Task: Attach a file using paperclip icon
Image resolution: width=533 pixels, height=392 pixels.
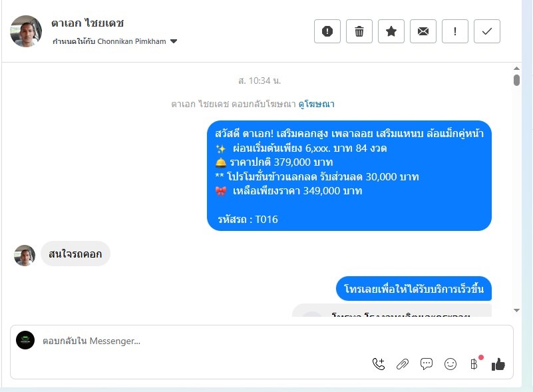Action: point(403,364)
